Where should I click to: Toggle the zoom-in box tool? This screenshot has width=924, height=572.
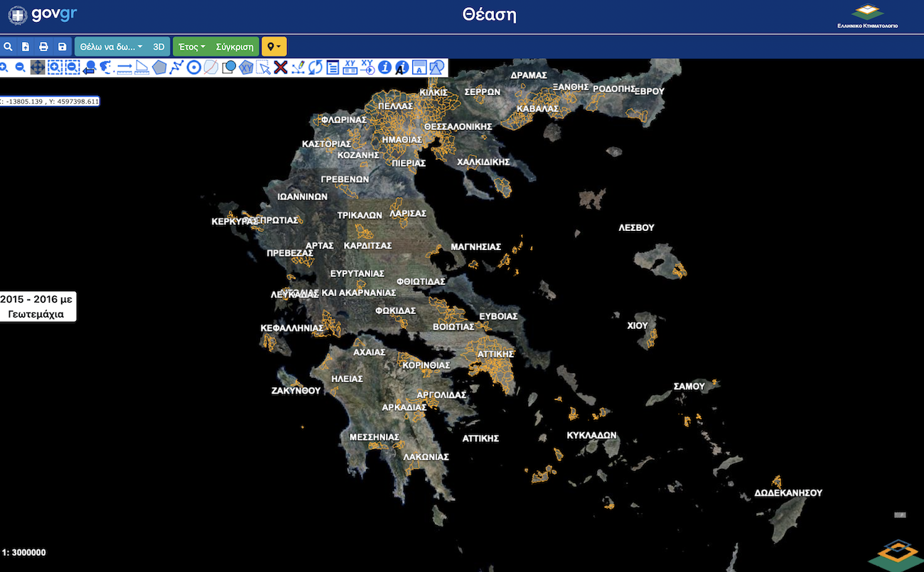point(55,68)
